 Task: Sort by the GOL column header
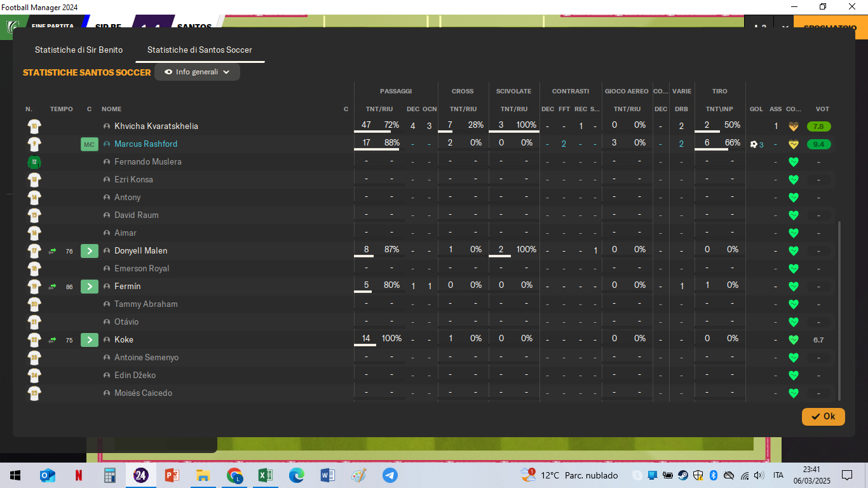click(x=756, y=109)
